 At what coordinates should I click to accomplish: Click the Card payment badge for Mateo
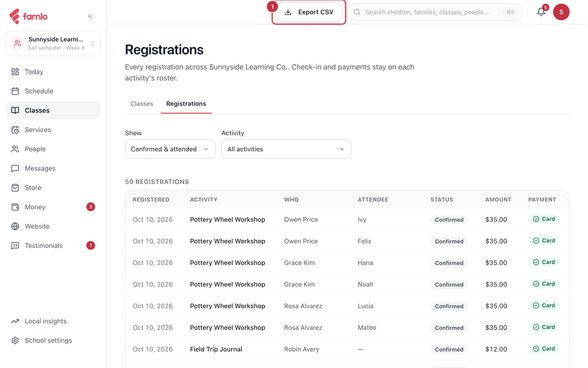pyautogui.click(x=544, y=327)
